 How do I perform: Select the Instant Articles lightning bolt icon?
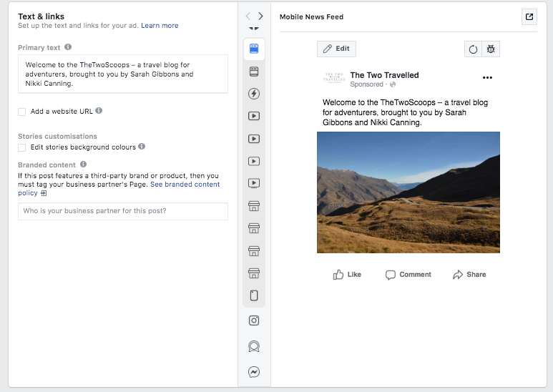pos(254,94)
